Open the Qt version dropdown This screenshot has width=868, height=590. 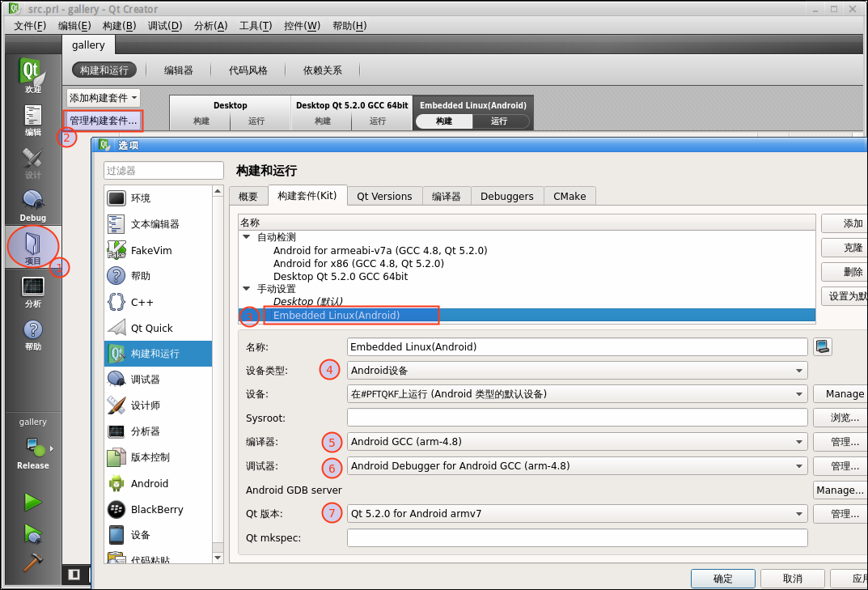pyautogui.click(x=577, y=514)
